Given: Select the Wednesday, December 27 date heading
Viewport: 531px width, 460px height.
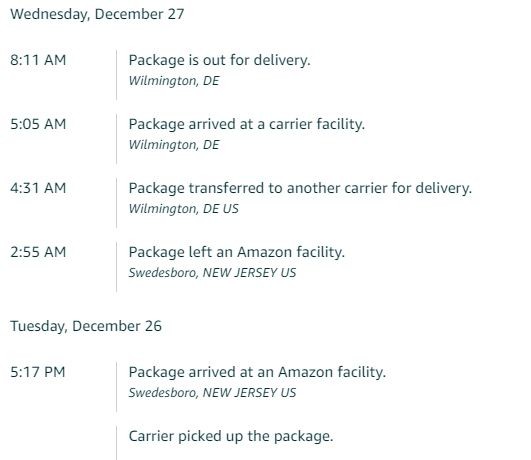Looking at the screenshot, I should click(x=97, y=14).
